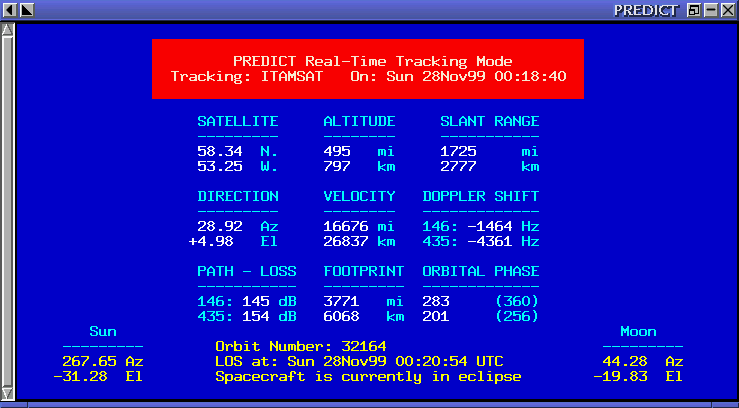This screenshot has width=739, height=408.
Task: Close the PREDICT window
Action: [728, 10]
